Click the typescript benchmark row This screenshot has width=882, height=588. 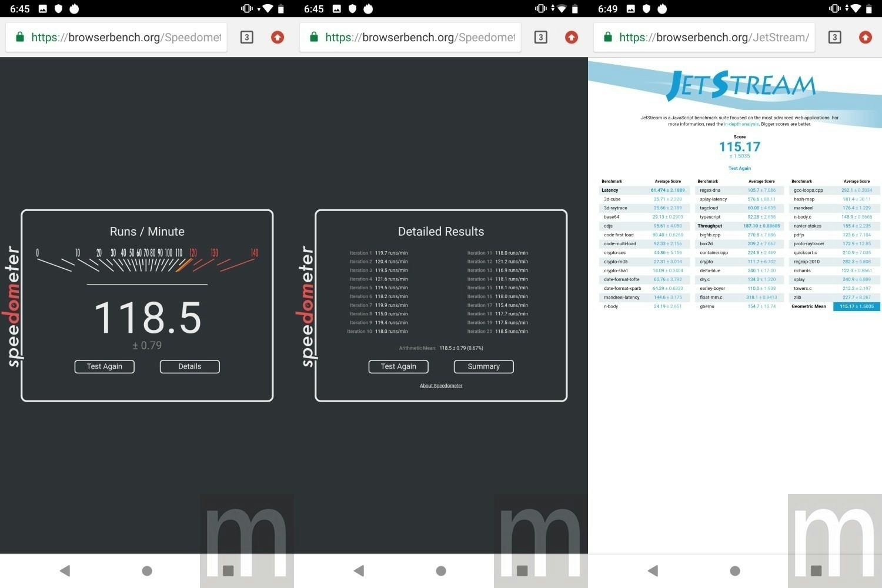739,217
